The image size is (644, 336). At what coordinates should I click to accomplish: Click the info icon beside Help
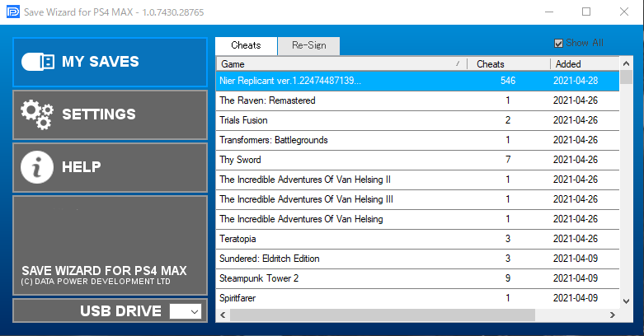[x=37, y=167]
